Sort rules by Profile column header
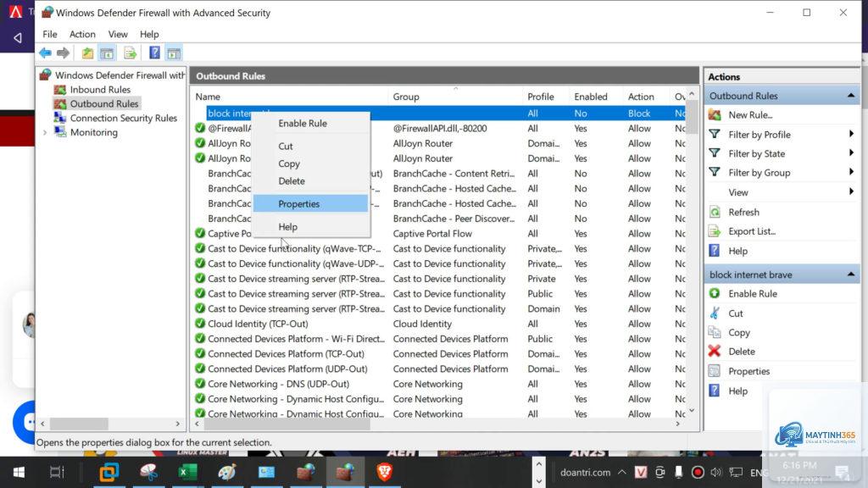 (547, 97)
